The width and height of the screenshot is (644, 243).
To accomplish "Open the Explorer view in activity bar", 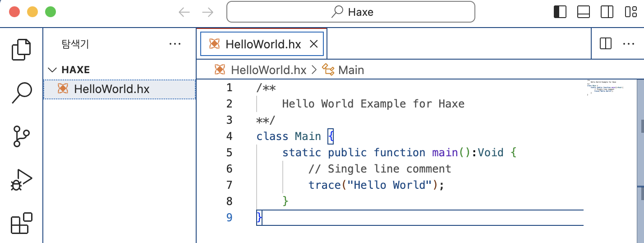I will click(21, 50).
